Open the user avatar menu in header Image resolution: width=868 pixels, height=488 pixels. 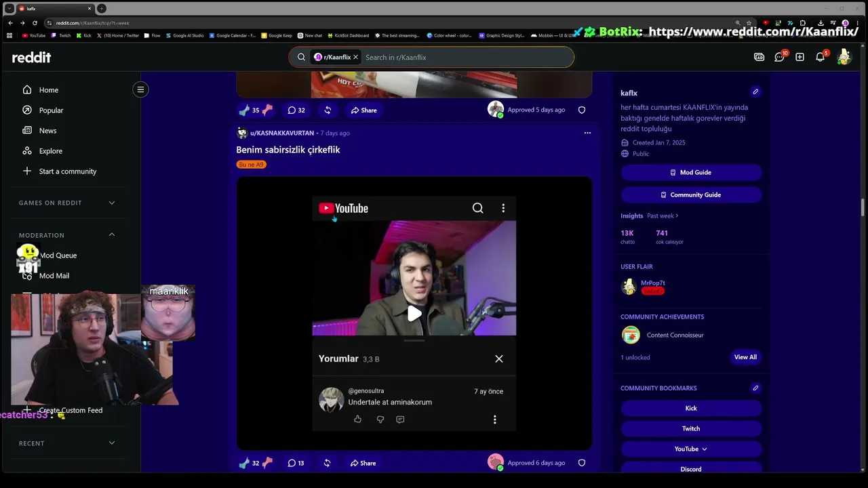pos(844,58)
